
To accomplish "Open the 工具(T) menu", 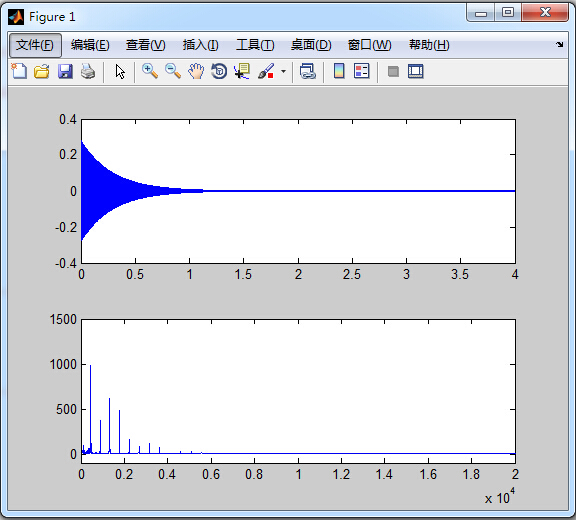I will click(x=255, y=45).
